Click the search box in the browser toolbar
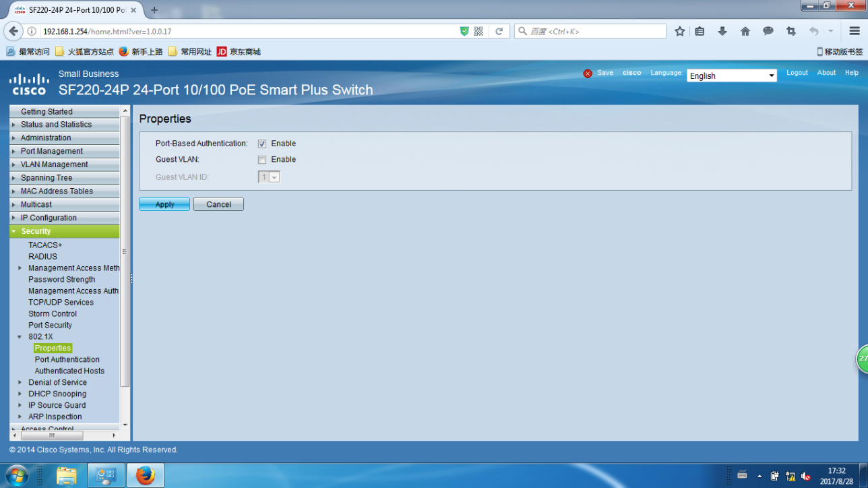This screenshot has height=488, width=868. [590, 31]
